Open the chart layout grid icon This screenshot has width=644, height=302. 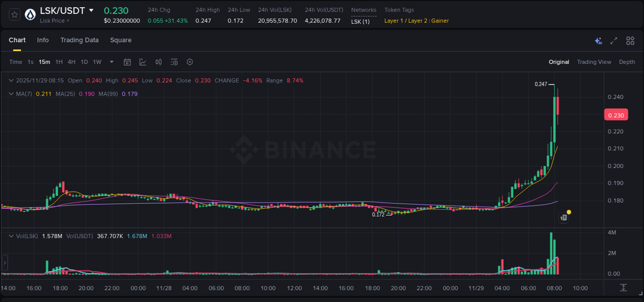(x=629, y=40)
